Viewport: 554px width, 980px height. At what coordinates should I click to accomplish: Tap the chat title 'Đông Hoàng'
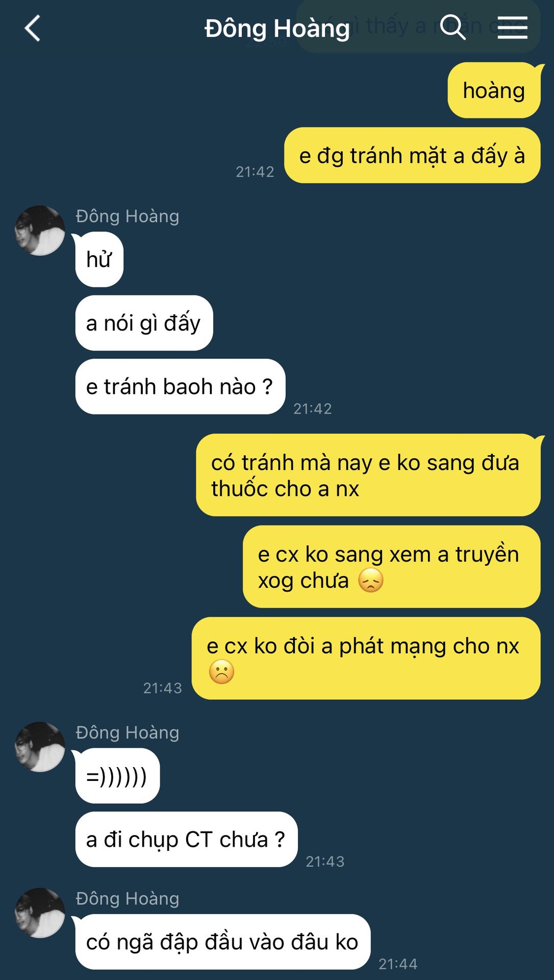[x=277, y=29]
